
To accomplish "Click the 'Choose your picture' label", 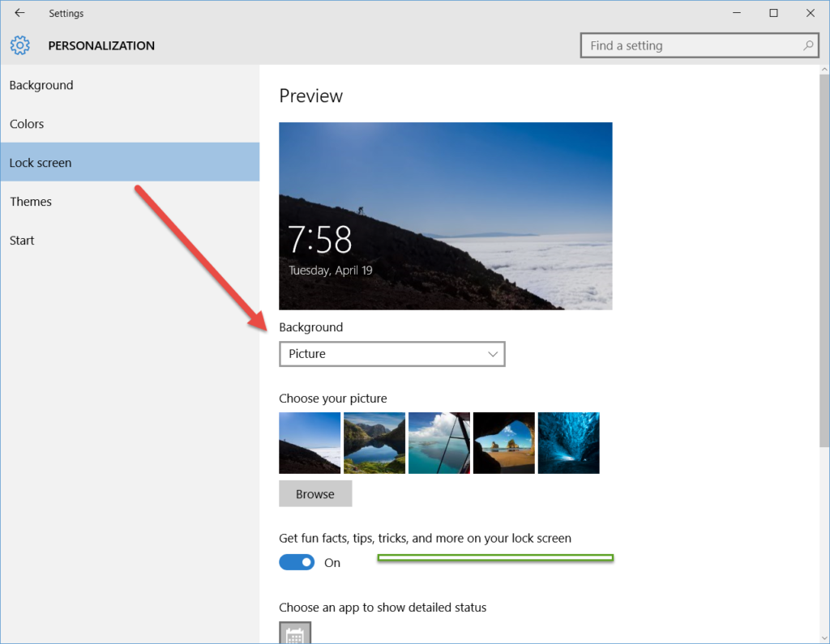I will (x=333, y=398).
